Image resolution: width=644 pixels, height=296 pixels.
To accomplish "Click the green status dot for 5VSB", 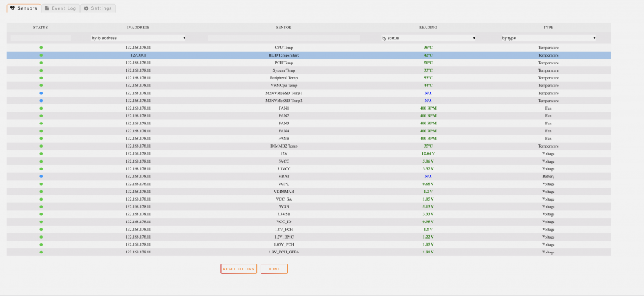I will [x=41, y=207].
